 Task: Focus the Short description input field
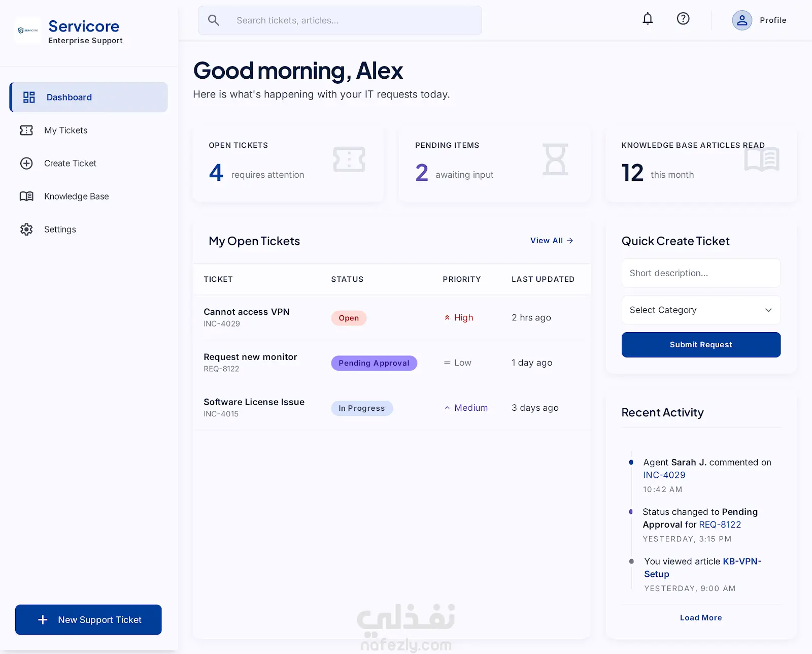coord(701,273)
